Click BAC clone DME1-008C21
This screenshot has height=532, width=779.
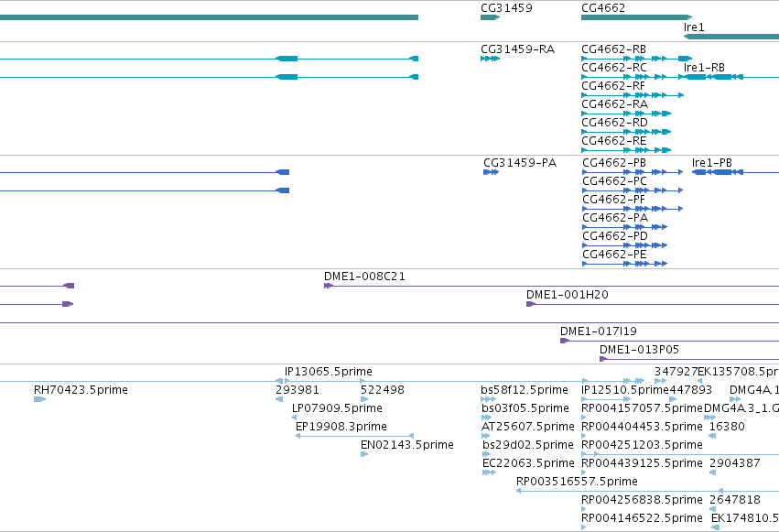364,277
